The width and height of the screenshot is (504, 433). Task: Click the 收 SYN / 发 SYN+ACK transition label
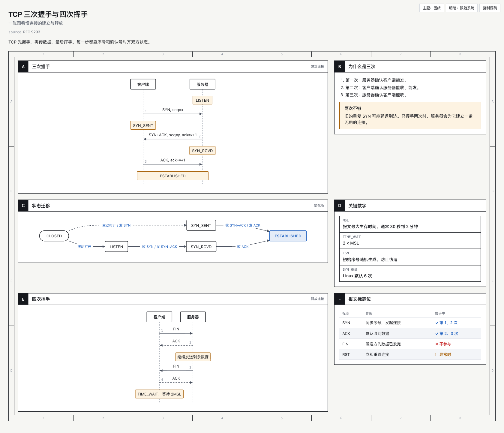(160, 247)
